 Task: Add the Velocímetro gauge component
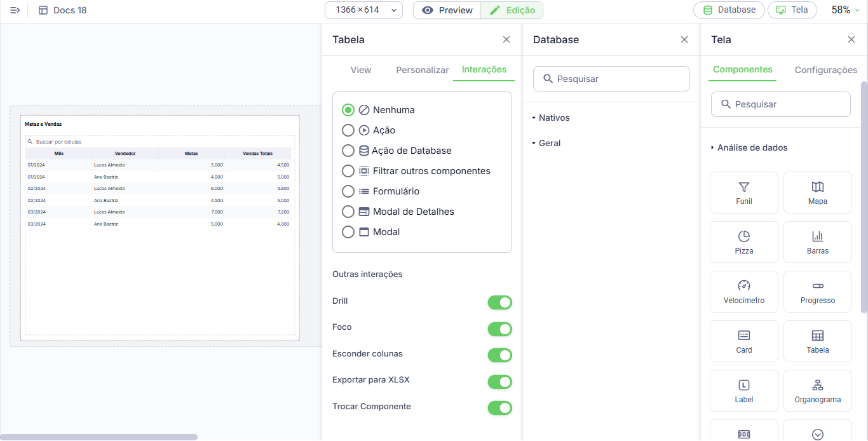click(743, 292)
